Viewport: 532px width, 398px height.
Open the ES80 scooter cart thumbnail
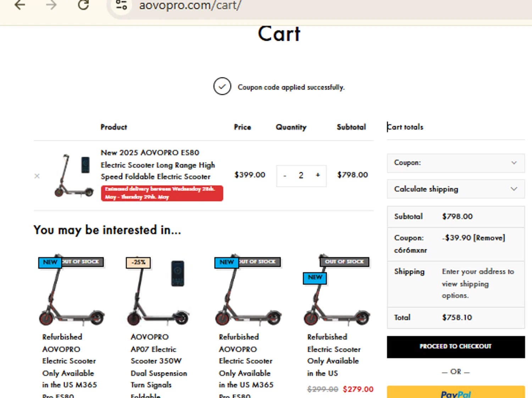(73, 175)
